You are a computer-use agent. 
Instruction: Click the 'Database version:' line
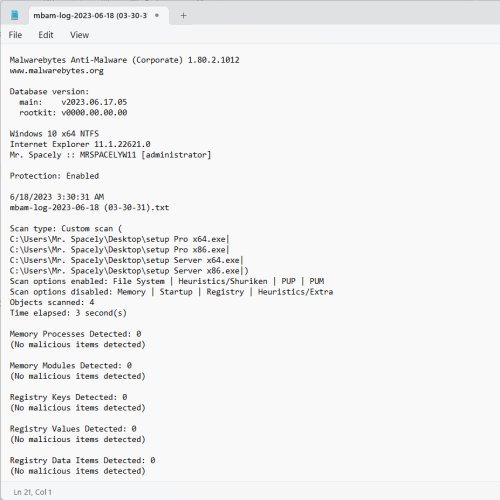[49, 92]
